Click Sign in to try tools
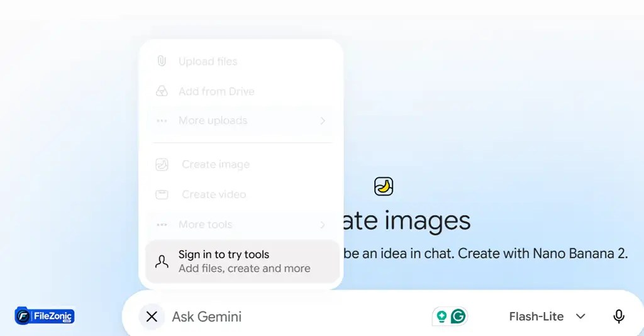The width and height of the screenshot is (644, 336). [242, 261]
